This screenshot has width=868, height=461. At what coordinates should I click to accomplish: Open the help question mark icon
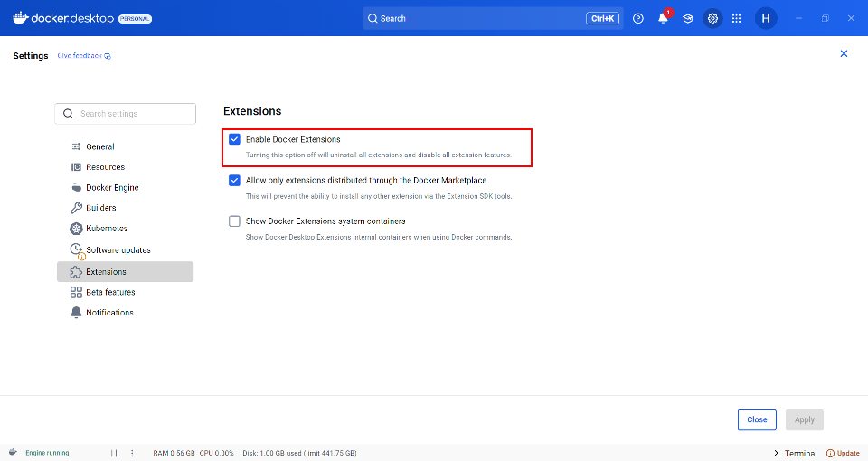(x=638, y=18)
